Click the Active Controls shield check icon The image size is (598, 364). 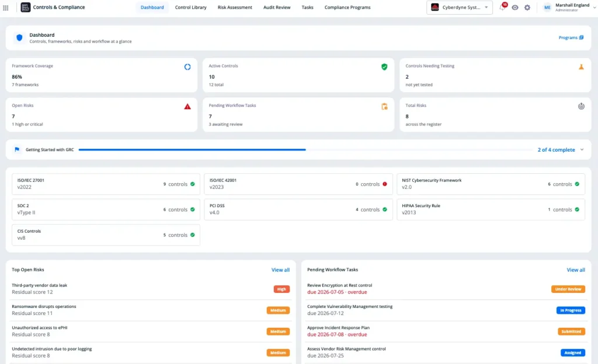(x=384, y=67)
